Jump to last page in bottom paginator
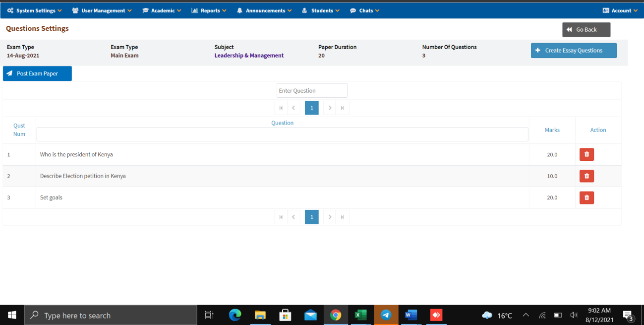 (x=343, y=217)
